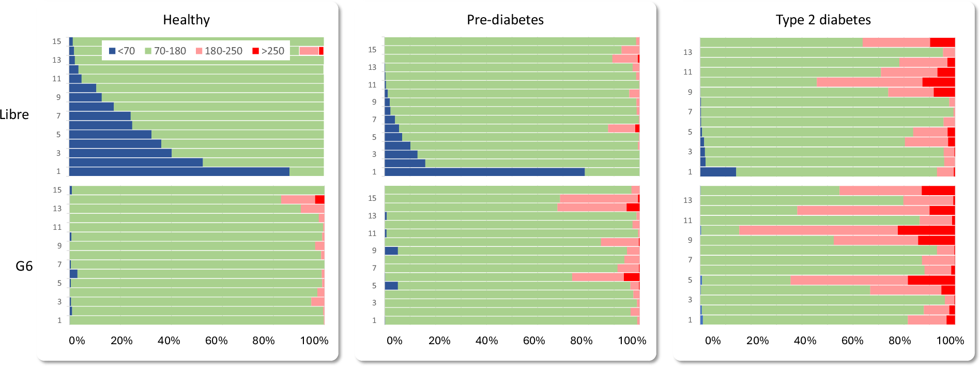Click the green 70-180 legend swatch

pos(148,51)
